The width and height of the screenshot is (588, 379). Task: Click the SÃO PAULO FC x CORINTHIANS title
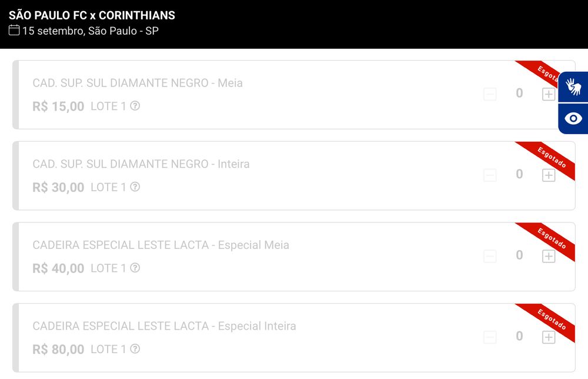[x=92, y=15]
